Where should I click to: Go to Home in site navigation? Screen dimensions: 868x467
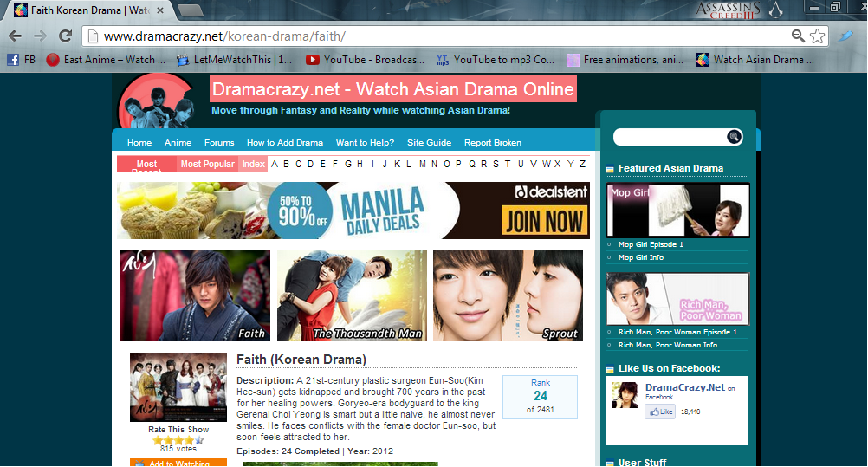pyautogui.click(x=139, y=142)
